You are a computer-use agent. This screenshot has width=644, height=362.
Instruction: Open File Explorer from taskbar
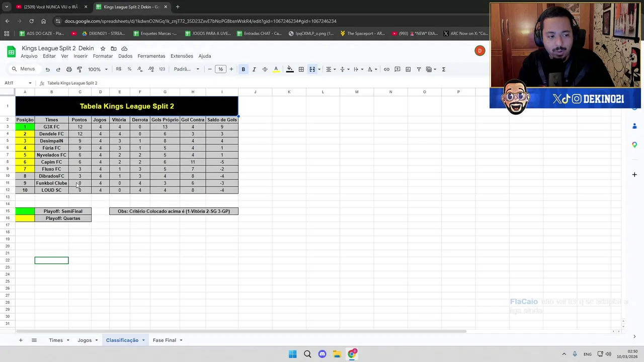[337, 354]
